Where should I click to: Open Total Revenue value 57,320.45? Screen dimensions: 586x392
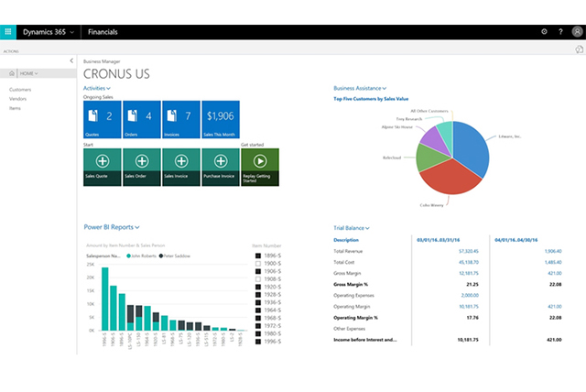click(469, 251)
